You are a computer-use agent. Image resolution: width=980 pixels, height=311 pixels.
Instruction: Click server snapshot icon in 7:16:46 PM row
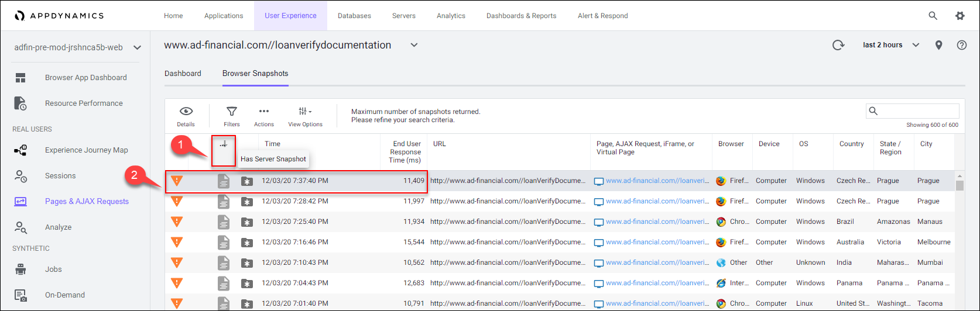pyautogui.click(x=247, y=243)
